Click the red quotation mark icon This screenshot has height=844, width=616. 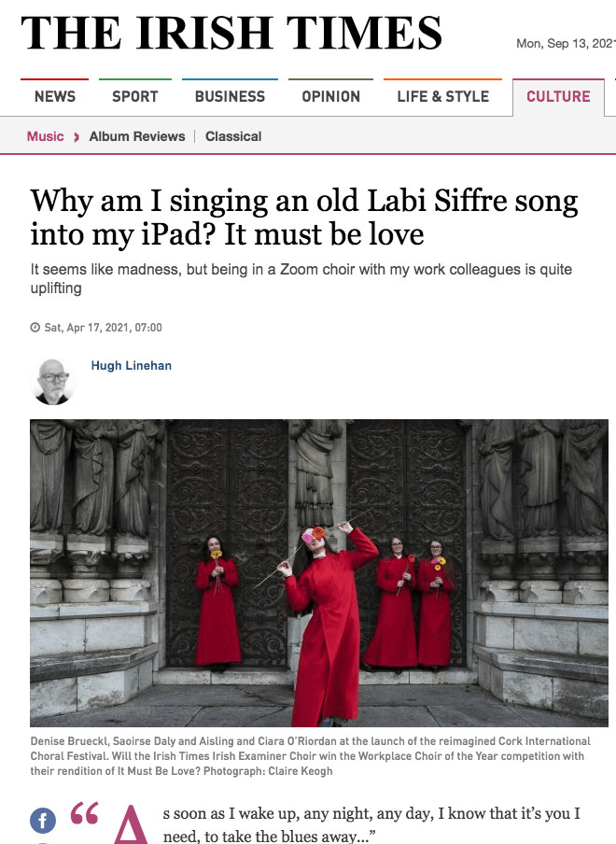click(x=84, y=813)
